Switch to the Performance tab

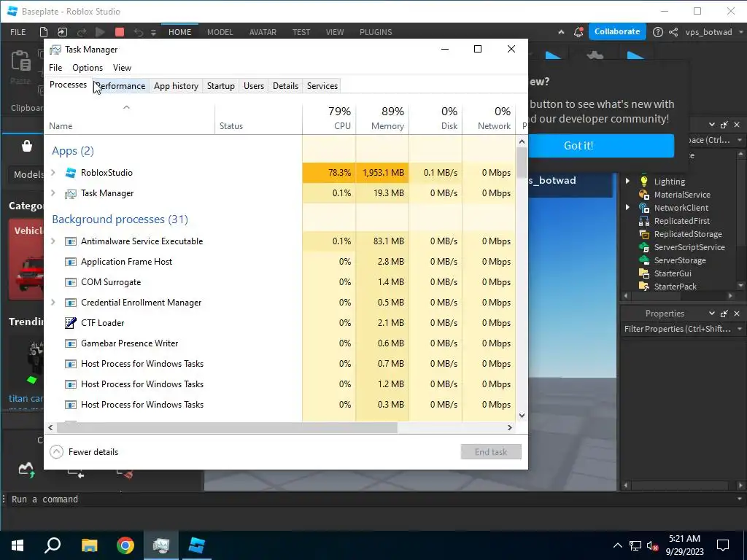[121, 86]
